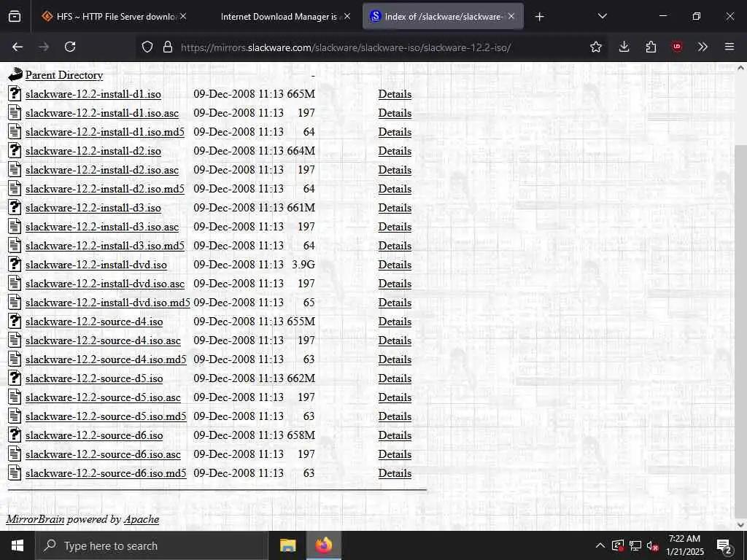Click the muted volume tray icon
Image resolution: width=747 pixels, height=560 pixels.
coord(653,545)
